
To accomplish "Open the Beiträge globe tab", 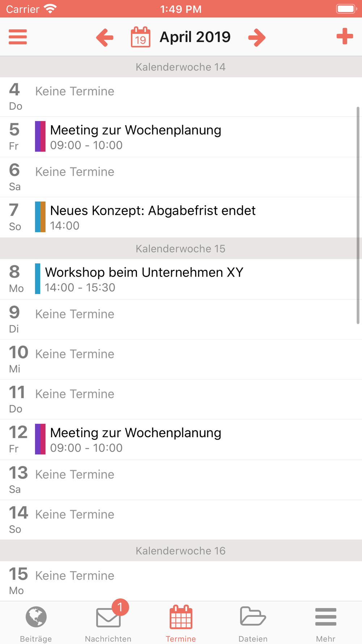I will click(x=36, y=623).
